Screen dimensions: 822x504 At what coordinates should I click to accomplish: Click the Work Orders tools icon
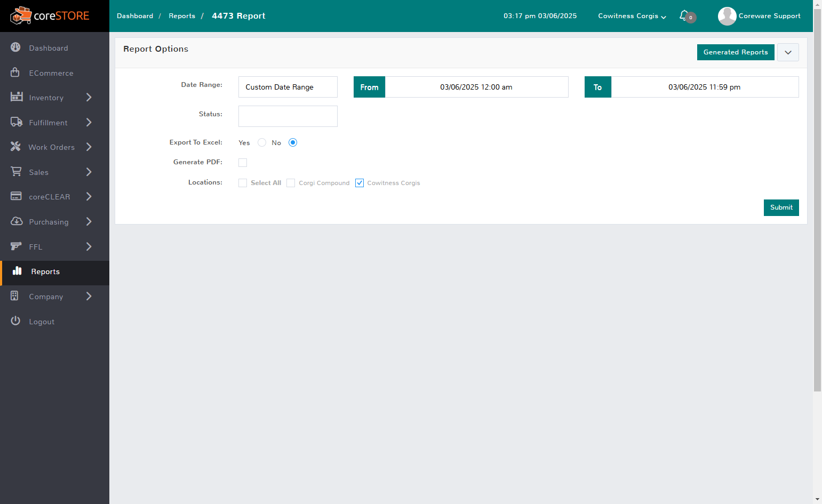[x=15, y=147]
